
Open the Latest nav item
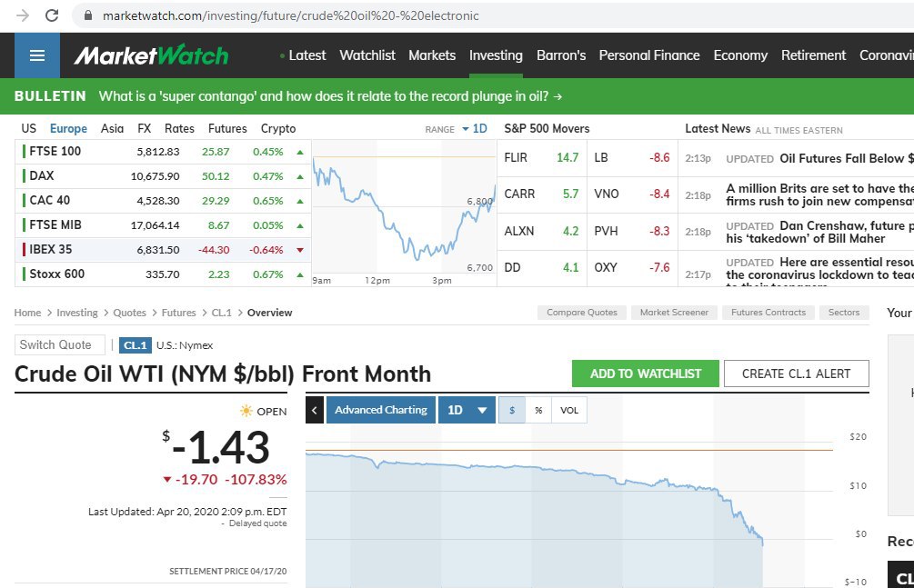tap(307, 55)
